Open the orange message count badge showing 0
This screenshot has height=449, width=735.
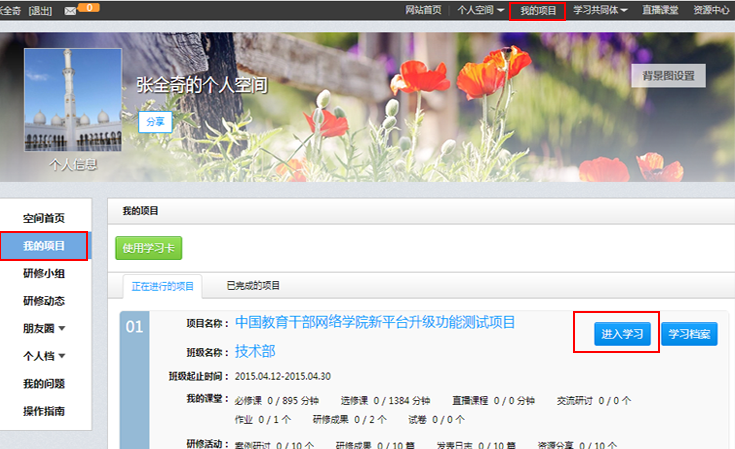pos(89,7)
